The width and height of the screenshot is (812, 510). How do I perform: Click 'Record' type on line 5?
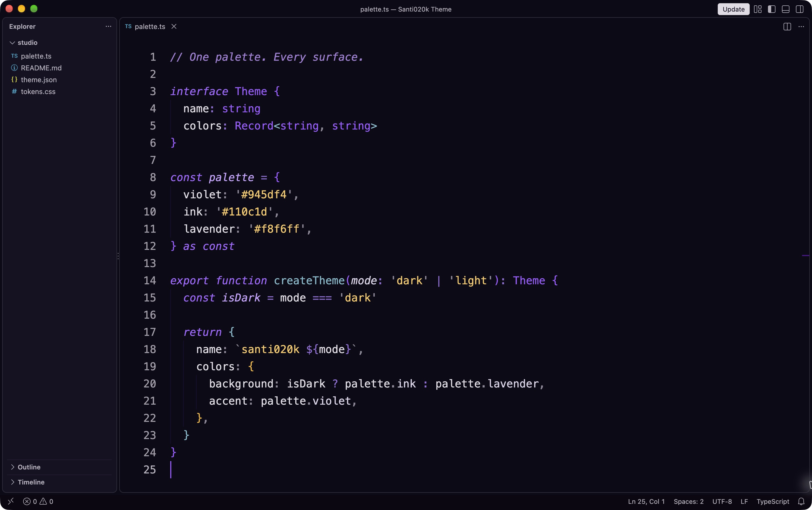coord(254,126)
